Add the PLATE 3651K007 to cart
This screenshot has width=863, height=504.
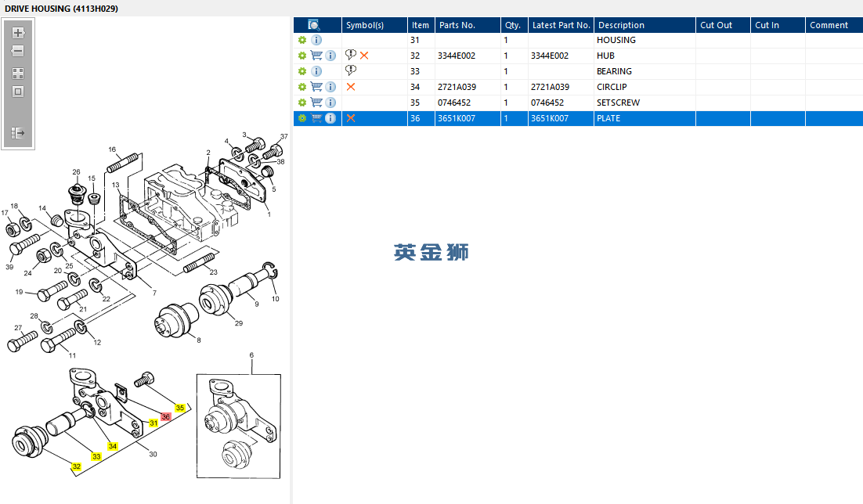point(316,118)
